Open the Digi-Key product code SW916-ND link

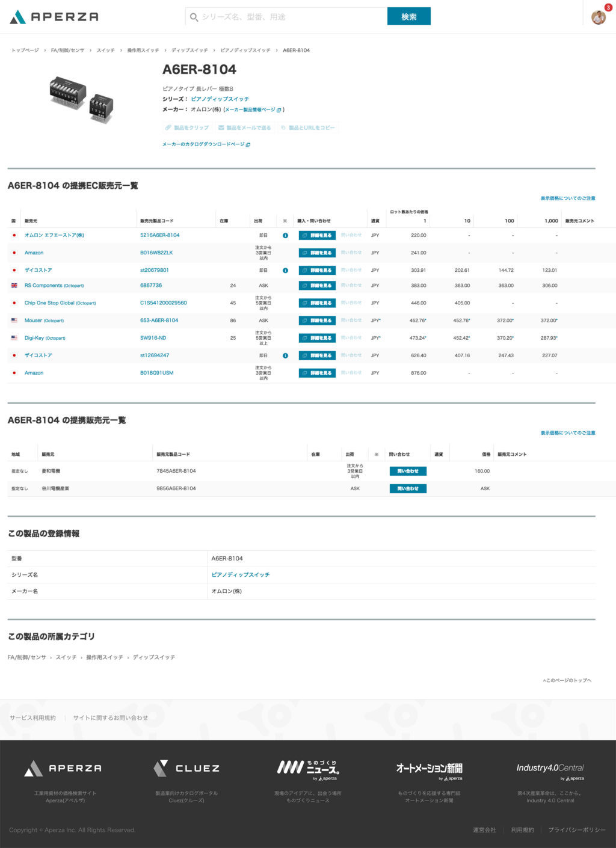click(153, 338)
